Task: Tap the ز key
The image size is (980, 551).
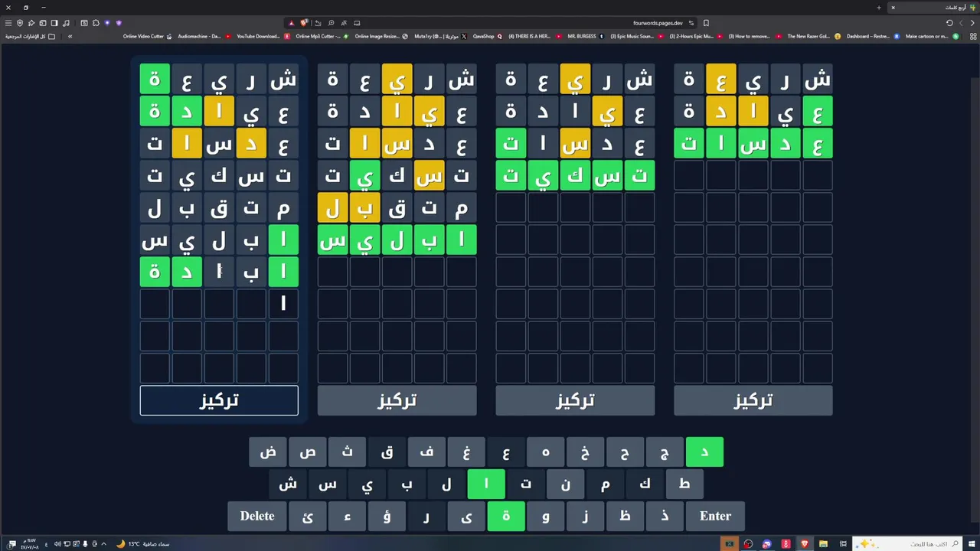Action: point(585,516)
